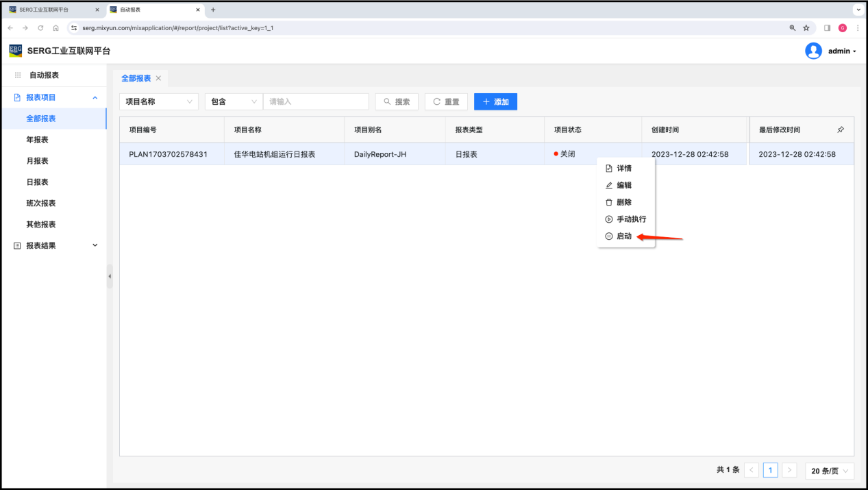Collapse the sidebar using the handle arrow
This screenshot has width=868, height=490.
(x=110, y=276)
